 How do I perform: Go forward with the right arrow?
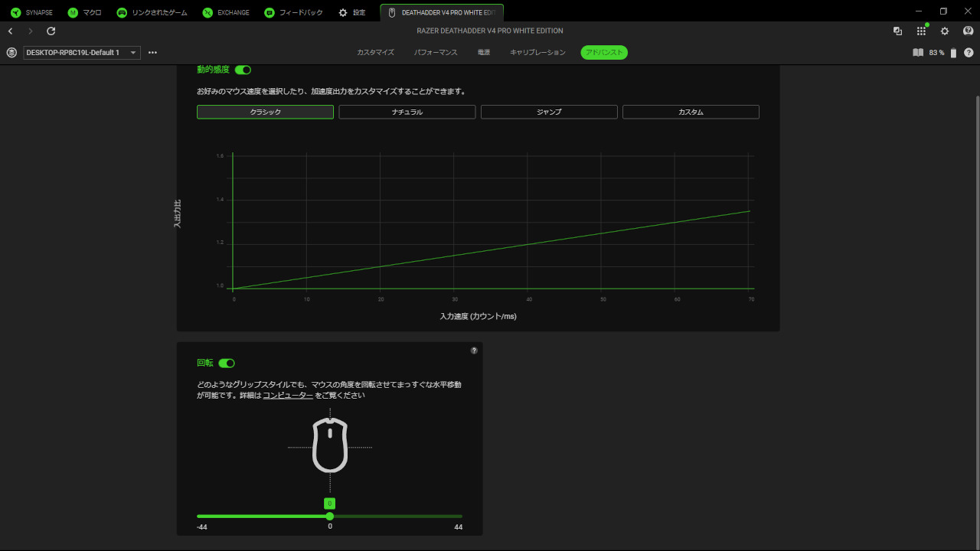pos(31,31)
